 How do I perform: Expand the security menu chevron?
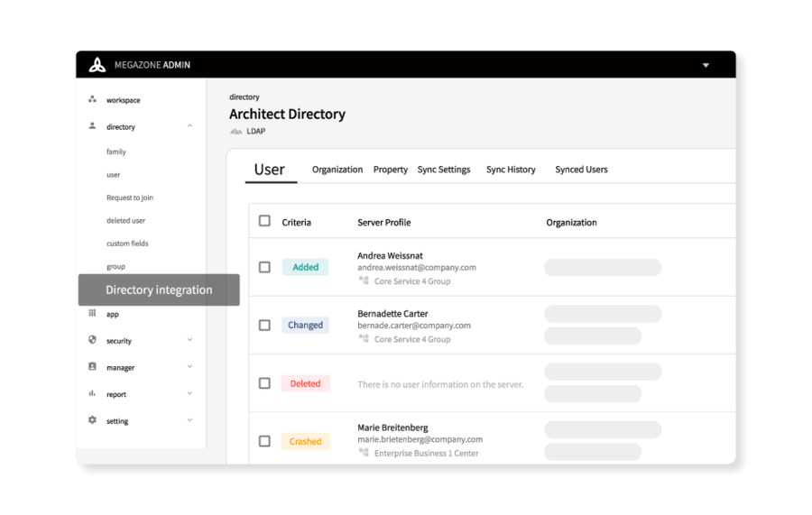click(189, 340)
